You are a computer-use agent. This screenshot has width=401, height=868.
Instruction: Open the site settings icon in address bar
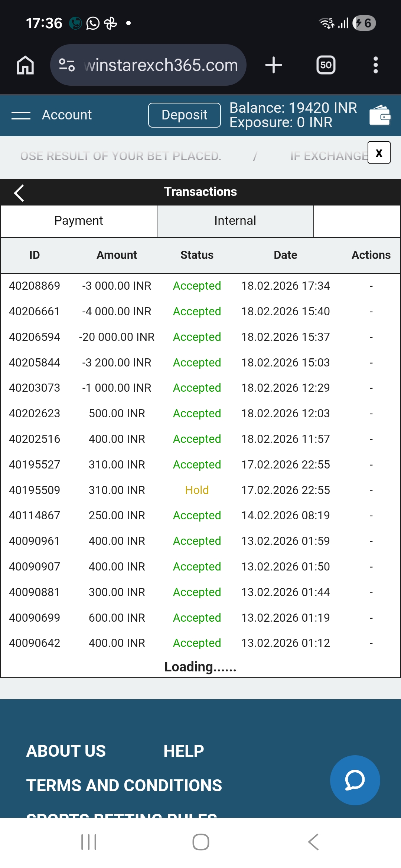coord(67,65)
